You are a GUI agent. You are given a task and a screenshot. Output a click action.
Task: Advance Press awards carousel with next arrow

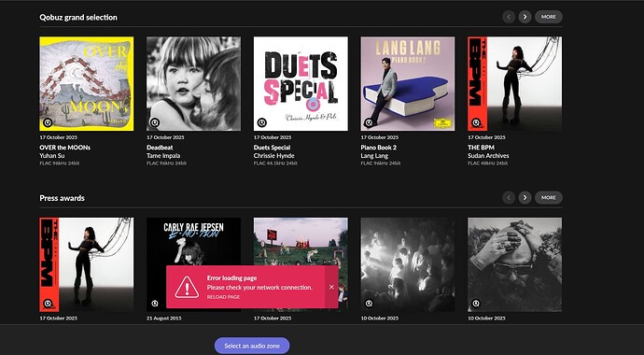click(525, 198)
